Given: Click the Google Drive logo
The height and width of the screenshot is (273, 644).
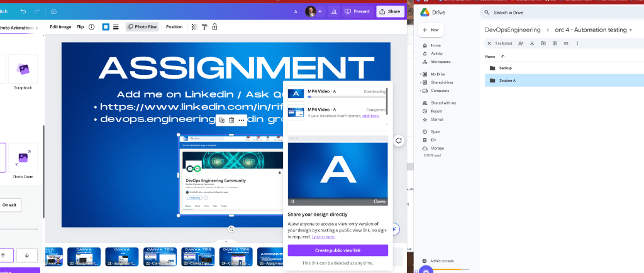Looking at the screenshot, I should tap(425, 13).
